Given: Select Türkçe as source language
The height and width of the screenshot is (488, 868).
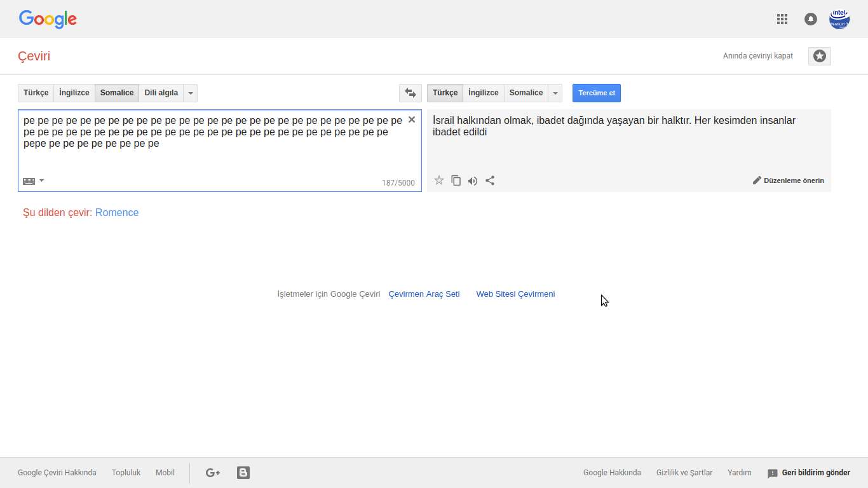Looking at the screenshot, I should [x=36, y=93].
